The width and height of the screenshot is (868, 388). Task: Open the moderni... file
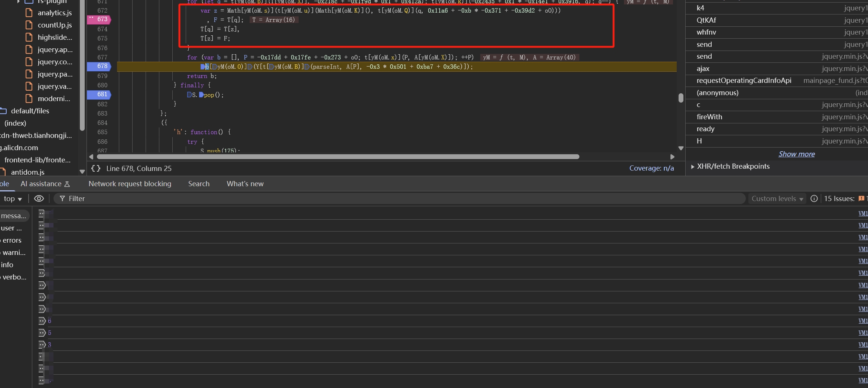(54, 98)
